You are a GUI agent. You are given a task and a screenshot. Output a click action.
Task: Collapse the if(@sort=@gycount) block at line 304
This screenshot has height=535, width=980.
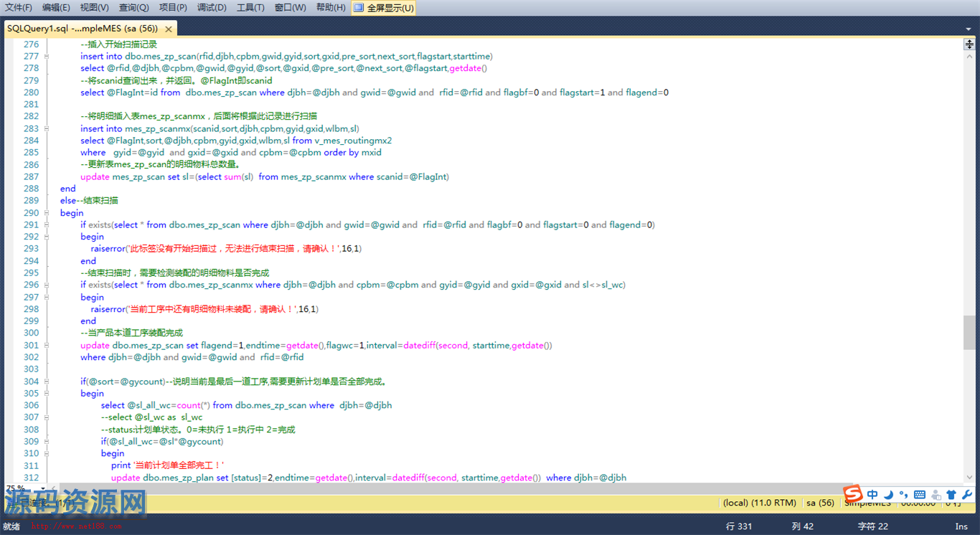pyautogui.click(x=47, y=381)
